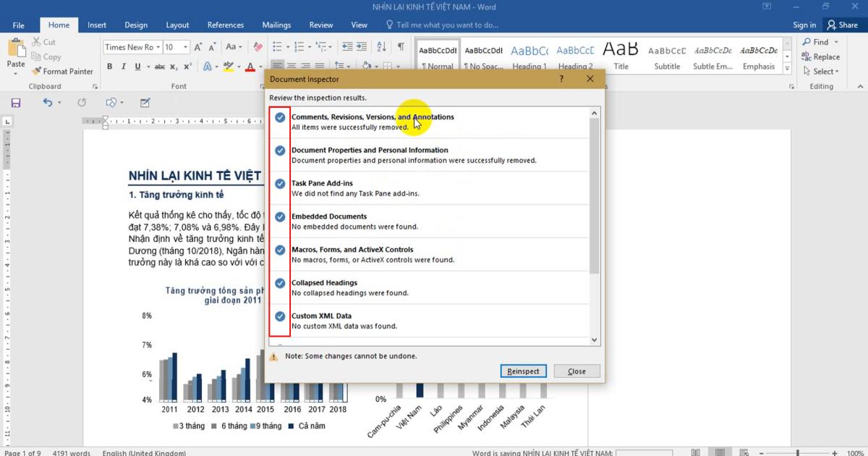Save the document via Quick Access Toolbar
Screen dimensions: 868x456
[x=15, y=102]
